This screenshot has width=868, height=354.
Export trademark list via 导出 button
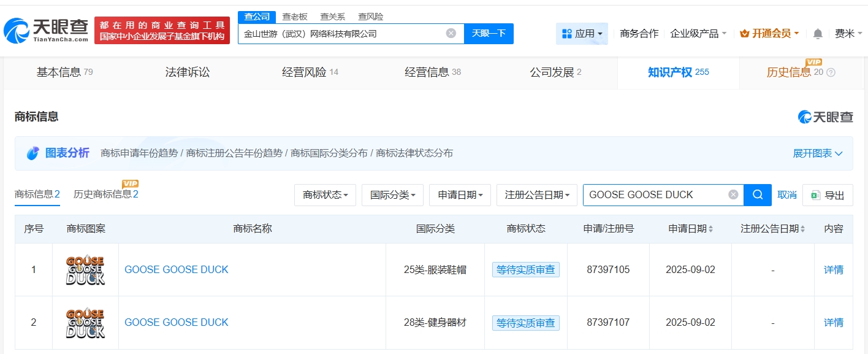click(828, 195)
